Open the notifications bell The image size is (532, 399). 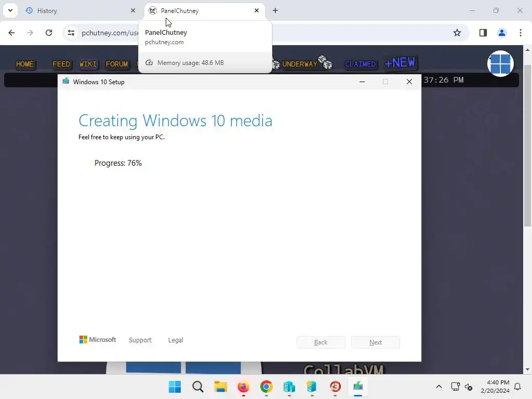(x=518, y=387)
